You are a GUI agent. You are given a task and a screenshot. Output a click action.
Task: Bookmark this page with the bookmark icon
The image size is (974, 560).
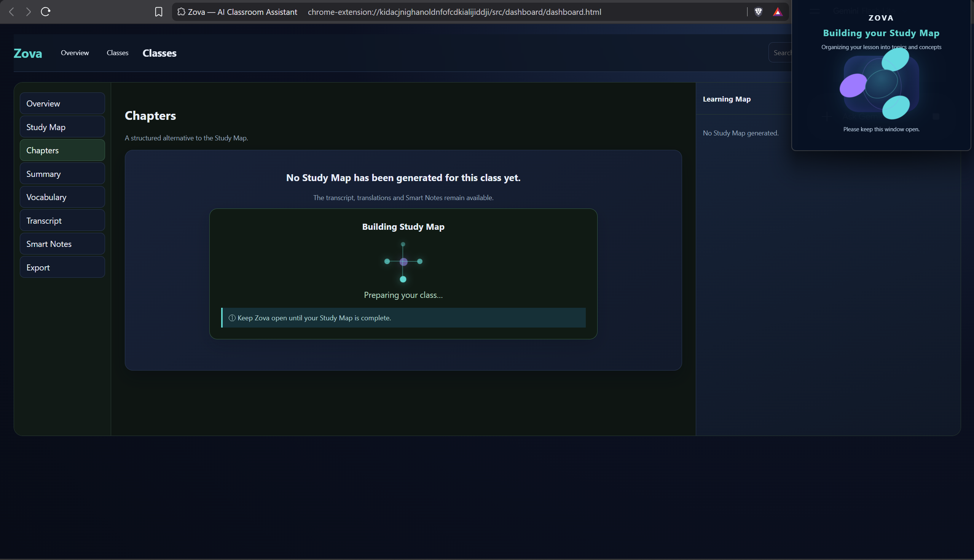click(x=158, y=12)
